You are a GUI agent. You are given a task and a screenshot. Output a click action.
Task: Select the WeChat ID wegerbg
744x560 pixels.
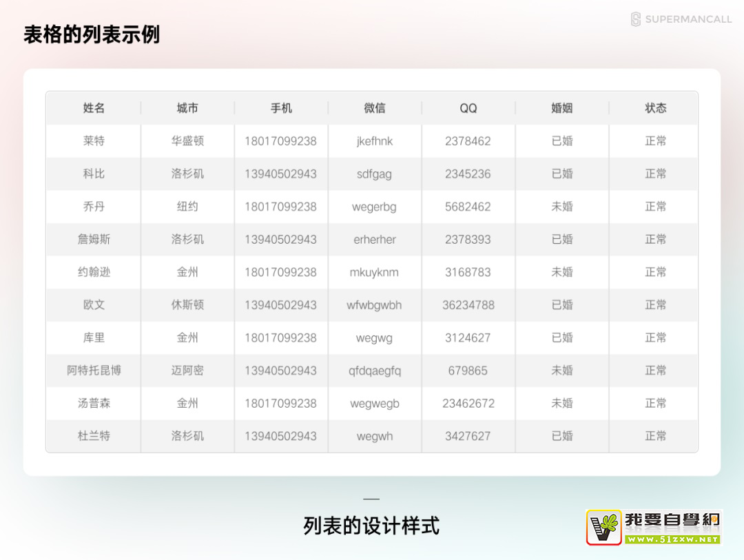pos(375,207)
